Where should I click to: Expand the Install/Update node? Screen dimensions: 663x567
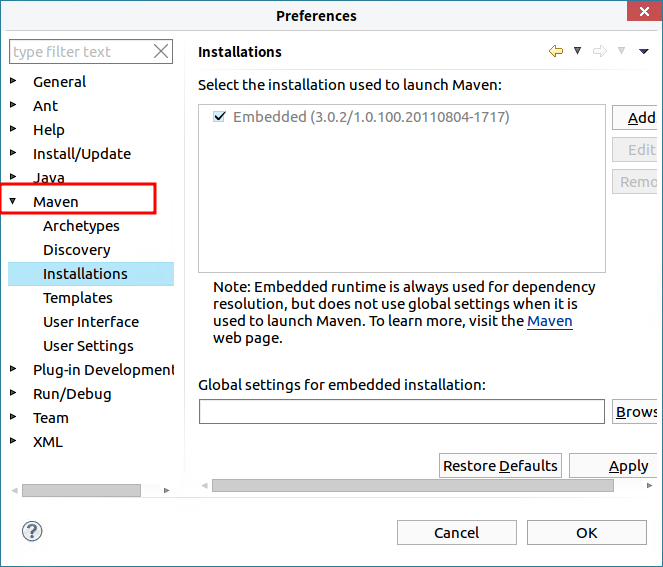click(13, 153)
